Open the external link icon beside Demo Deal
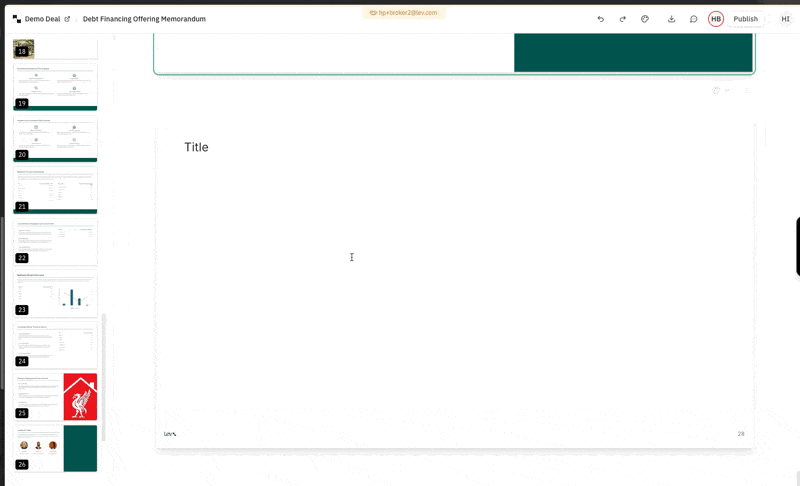Screen dimensions: 800x486 click(x=67, y=19)
